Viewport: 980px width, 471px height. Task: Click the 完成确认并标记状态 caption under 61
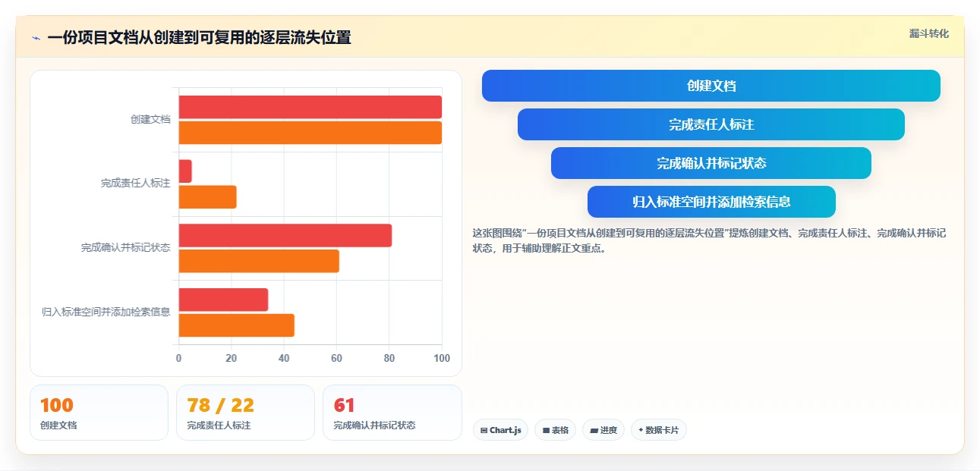pos(374,425)
